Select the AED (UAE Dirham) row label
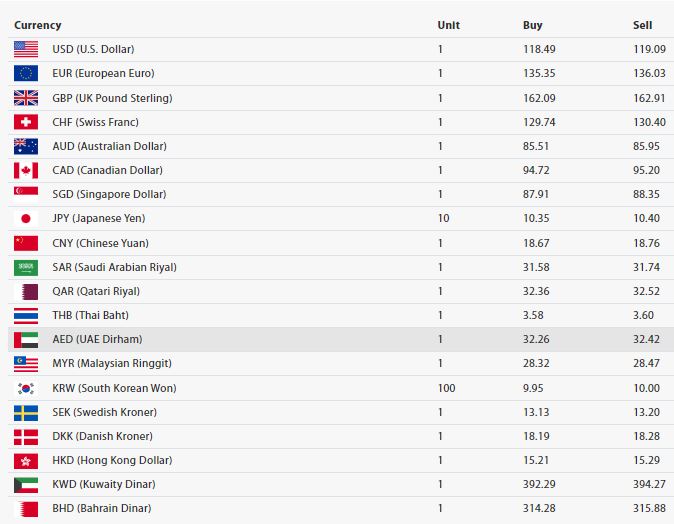The image size is (674, 524). (x=97, y=340)
